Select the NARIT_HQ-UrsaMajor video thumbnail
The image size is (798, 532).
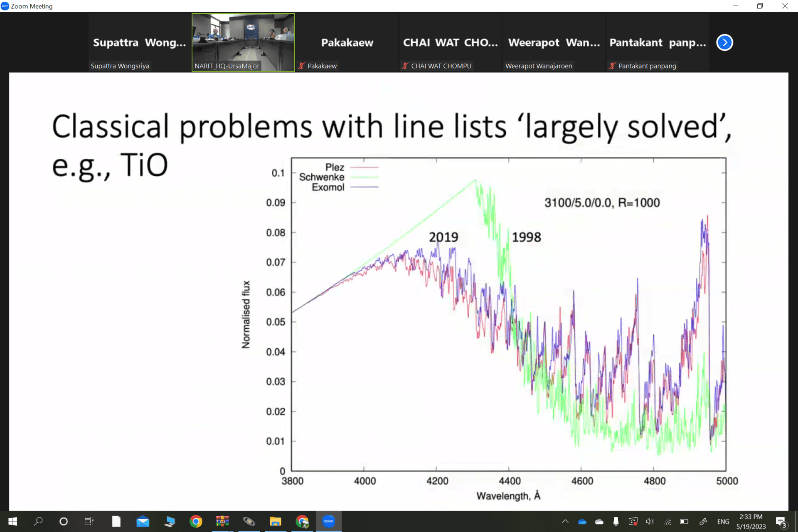point(243,42)
